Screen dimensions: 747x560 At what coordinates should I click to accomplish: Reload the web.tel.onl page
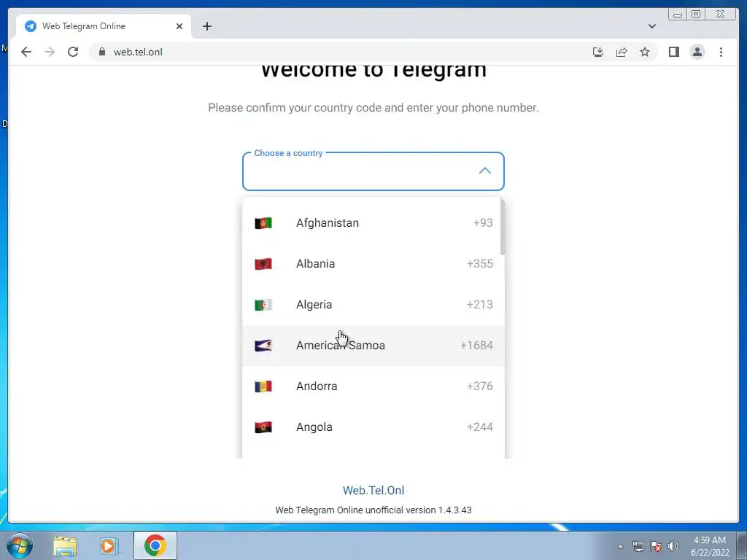[73, 52]
